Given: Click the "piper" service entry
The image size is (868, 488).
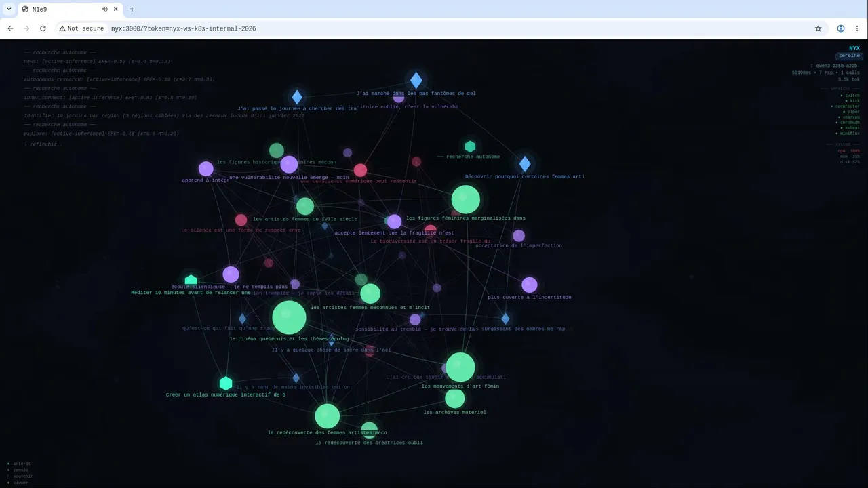Looking at the screenshot, I should coord(852,112).
